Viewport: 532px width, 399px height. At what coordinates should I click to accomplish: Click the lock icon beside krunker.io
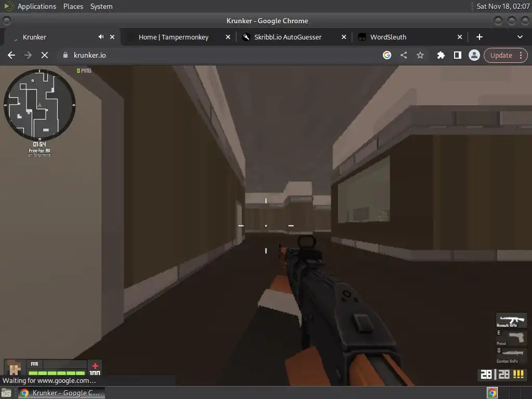[x=65, y=55]
